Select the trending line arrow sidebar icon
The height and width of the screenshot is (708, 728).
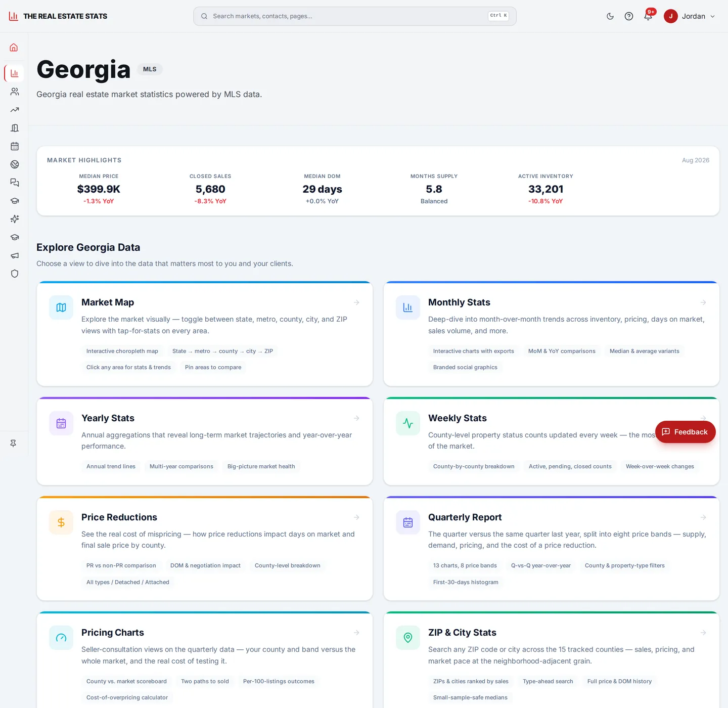[14, 110]
